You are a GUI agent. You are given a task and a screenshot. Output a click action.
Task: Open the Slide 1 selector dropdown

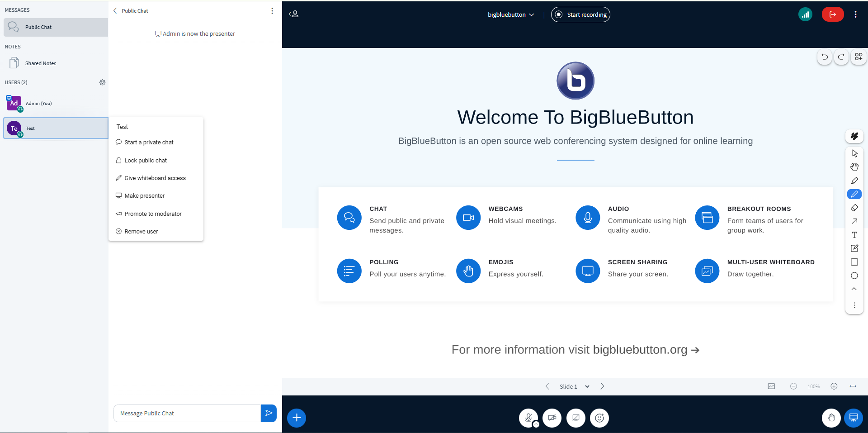point(575,386)
